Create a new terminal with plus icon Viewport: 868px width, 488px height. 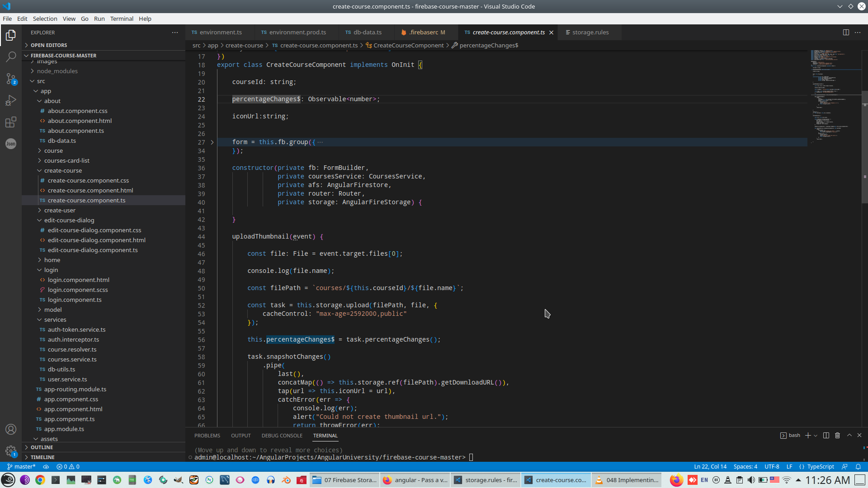pos(808,436)
